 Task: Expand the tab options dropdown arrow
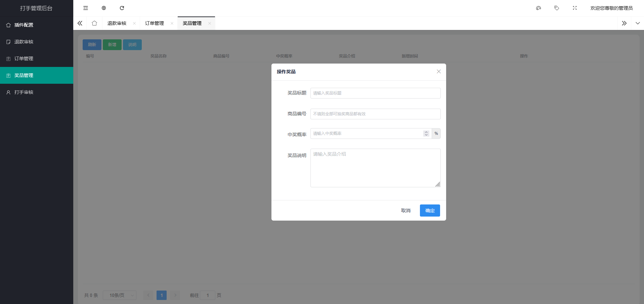click(638, 23)
